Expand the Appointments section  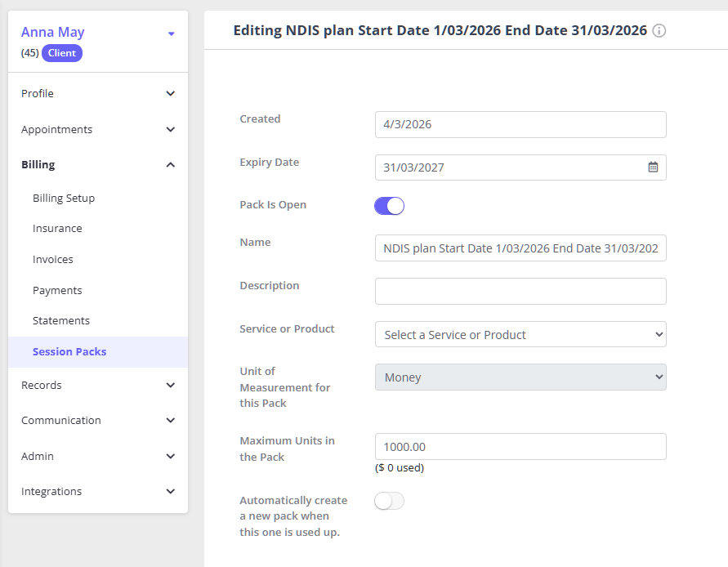point(98,130)
